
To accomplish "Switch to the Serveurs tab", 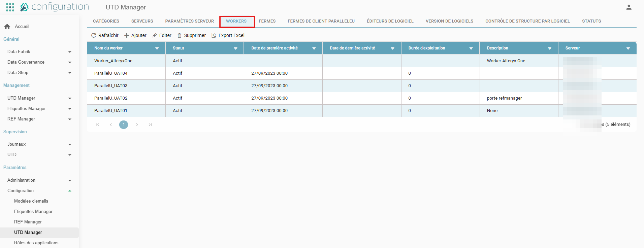I will (142, 21).
